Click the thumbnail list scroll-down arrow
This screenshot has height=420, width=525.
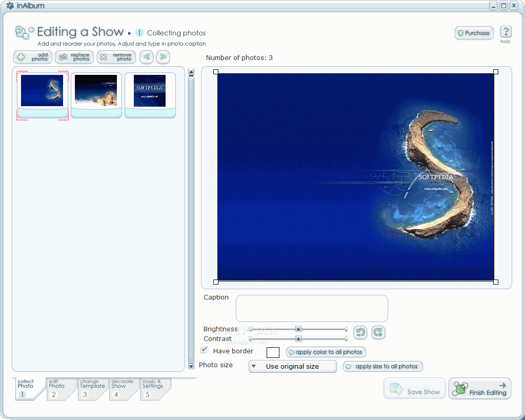click(x=191, y=366)
